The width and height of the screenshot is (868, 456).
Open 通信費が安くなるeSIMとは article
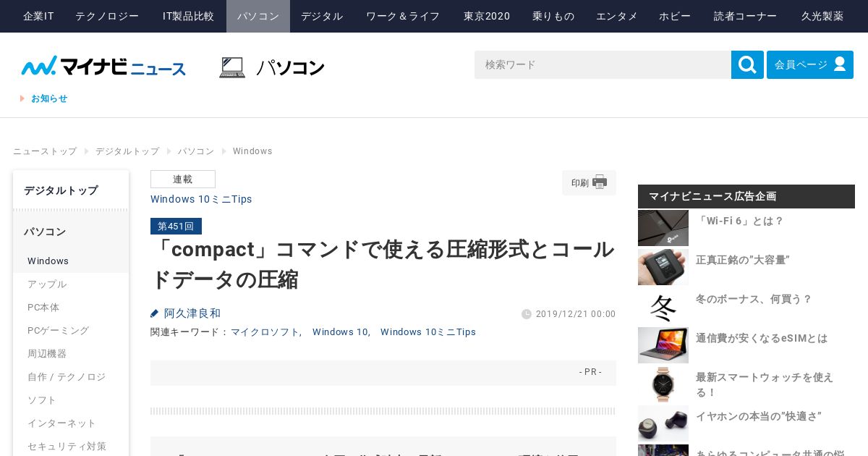762,338
